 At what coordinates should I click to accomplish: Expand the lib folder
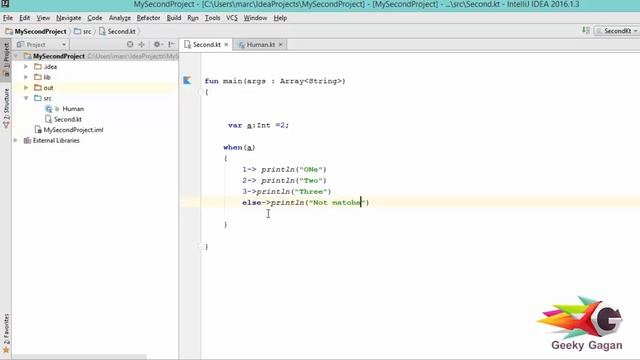click(26, 77)
